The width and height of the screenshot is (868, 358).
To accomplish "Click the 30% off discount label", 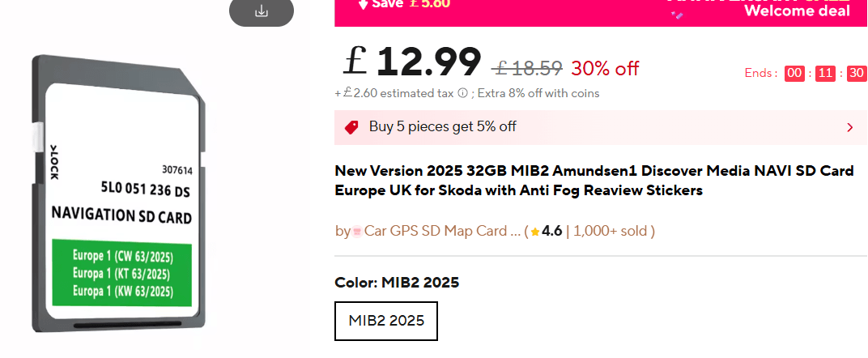I will tap(605, 69).
